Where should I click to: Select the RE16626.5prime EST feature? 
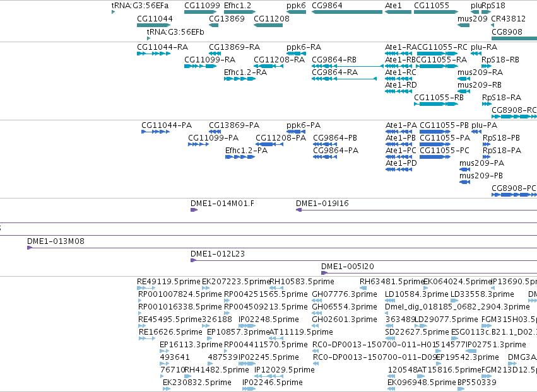(147, 338)
